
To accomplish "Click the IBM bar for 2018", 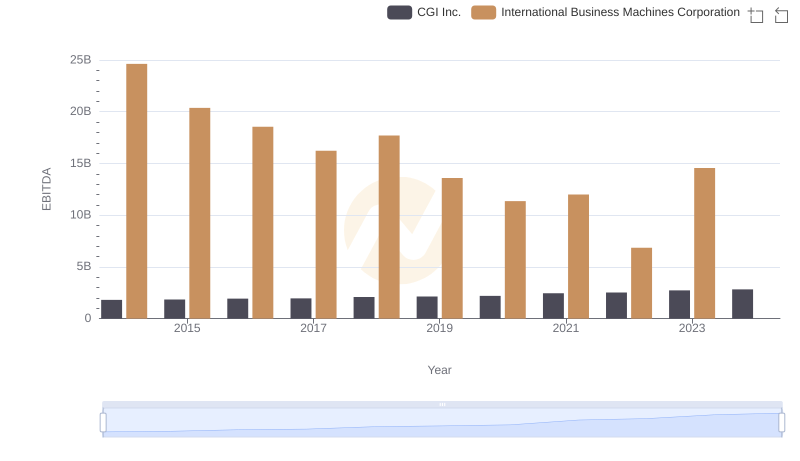I will pyautogui.click(x=389, y=227).
